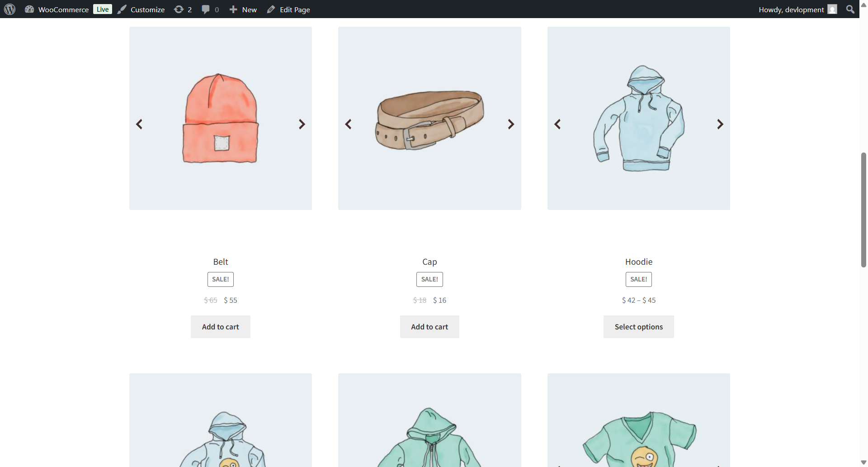868x467 pixels.
Task: Click the pencil icon for Edit Page
Action: (x=271, y=10)
